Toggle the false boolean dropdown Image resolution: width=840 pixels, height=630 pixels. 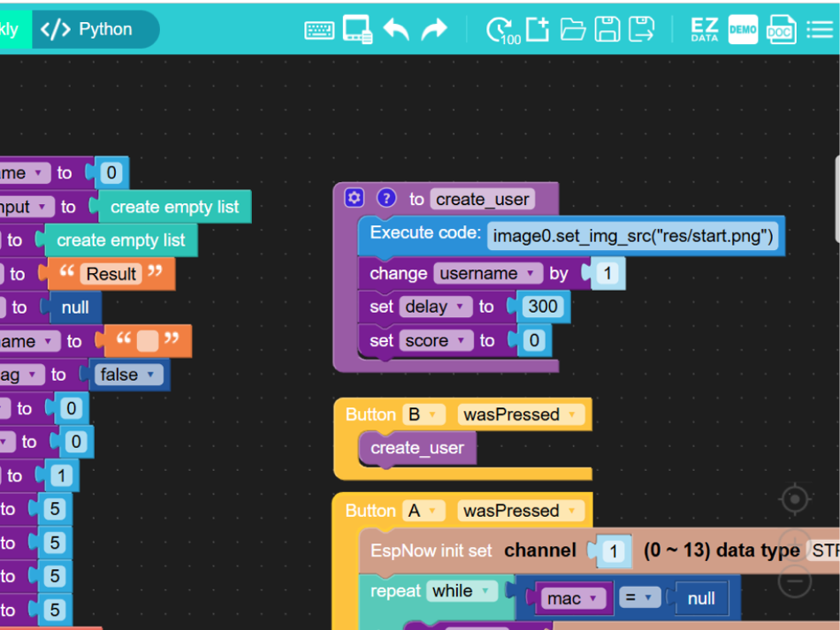(128, 375)
